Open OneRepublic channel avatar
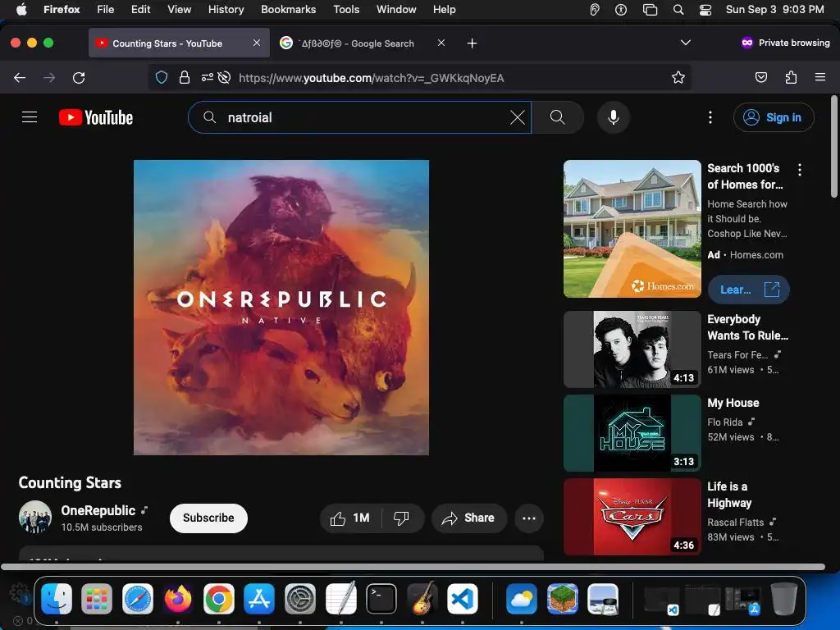Image resolution: width=840 pixels, height=630 pixels. tap(35, 517)
